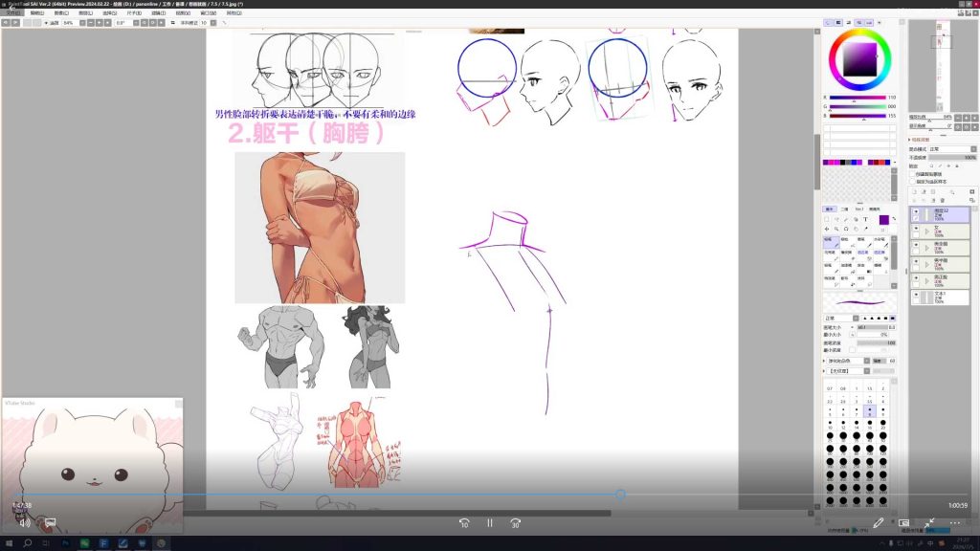Click the swap colors arrow icon

(894, 218)
